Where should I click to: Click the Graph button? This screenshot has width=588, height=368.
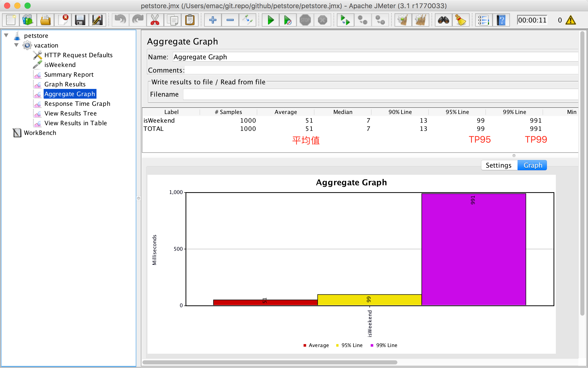[x=533, y=165]
